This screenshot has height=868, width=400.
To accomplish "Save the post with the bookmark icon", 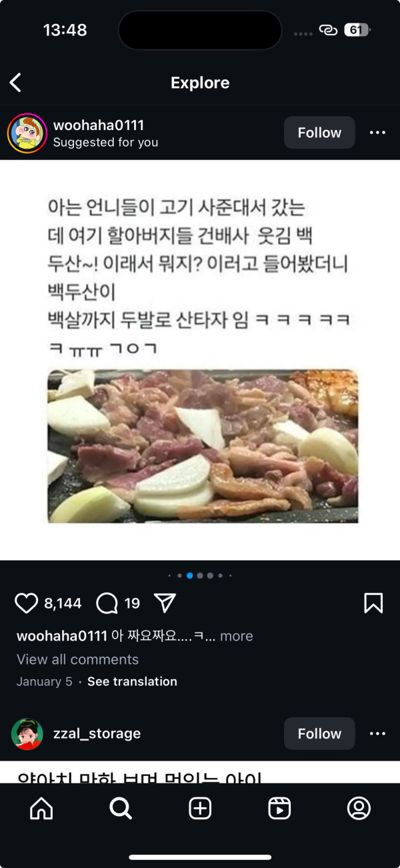I will click(x=373, y=603).
